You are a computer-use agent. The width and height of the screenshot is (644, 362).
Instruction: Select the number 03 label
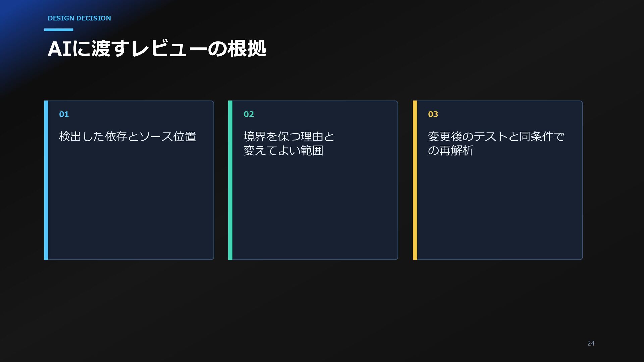click(x=433, y=114)
